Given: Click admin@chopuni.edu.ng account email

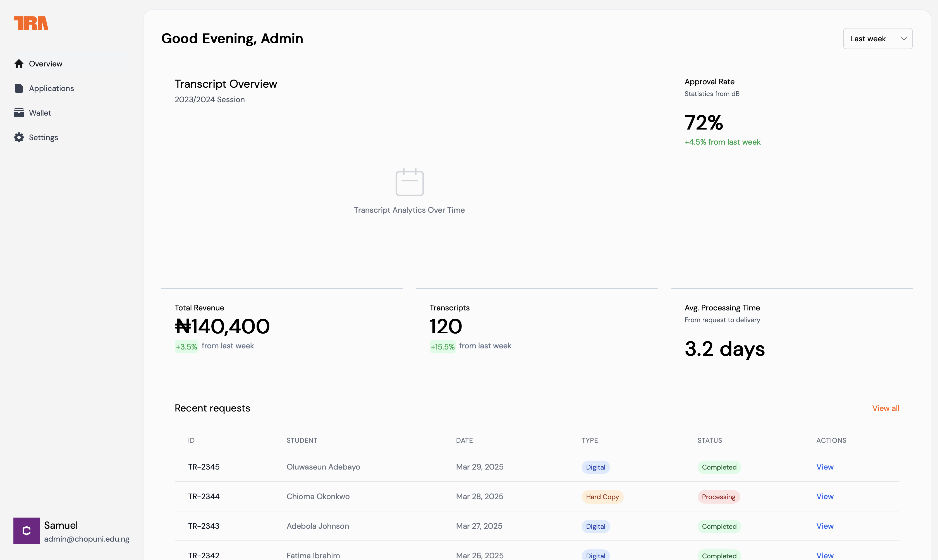Looking at the screenshot, I should pyautogui.click(x=87, y=539).
